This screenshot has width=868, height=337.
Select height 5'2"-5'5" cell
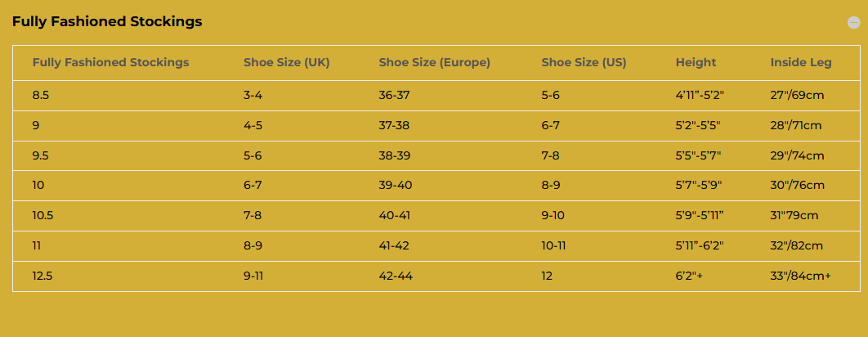[698, 125]
